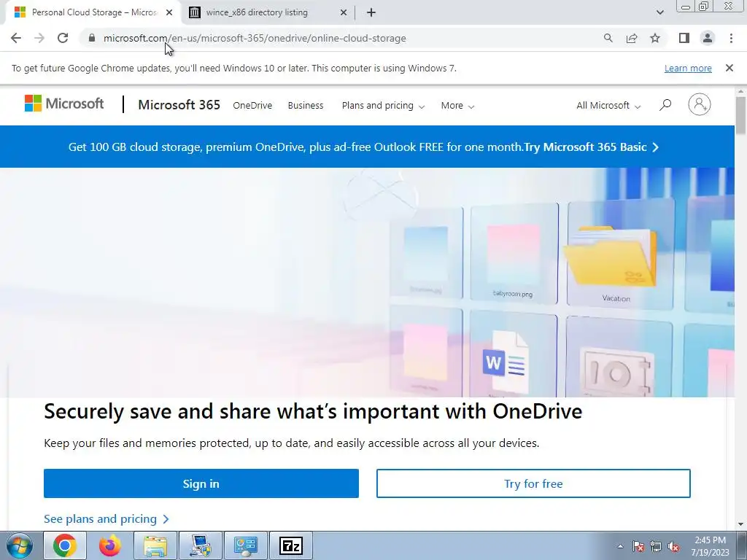Viewport: 747px width, 560px height.
Task: Launch Firefox from the taskbar
Action: pyautogui.click(x=110, y=545)
